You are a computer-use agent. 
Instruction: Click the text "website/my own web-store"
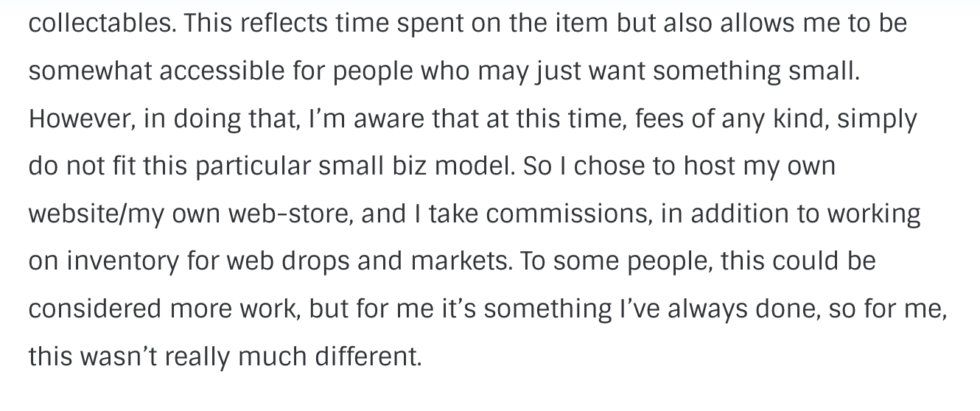coord(189,215)
